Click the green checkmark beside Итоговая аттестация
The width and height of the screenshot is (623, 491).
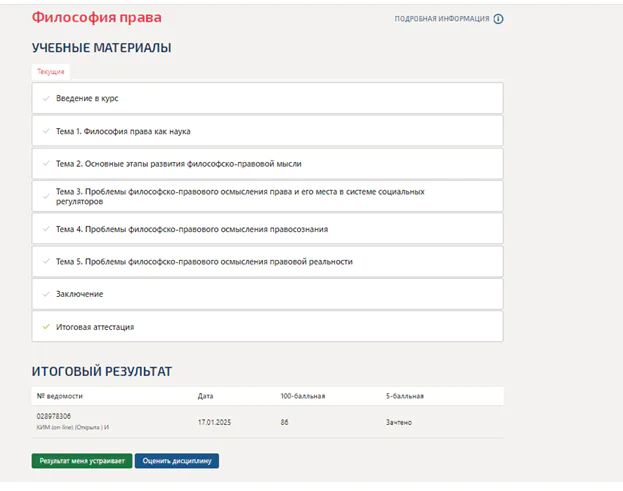point(46,327)
